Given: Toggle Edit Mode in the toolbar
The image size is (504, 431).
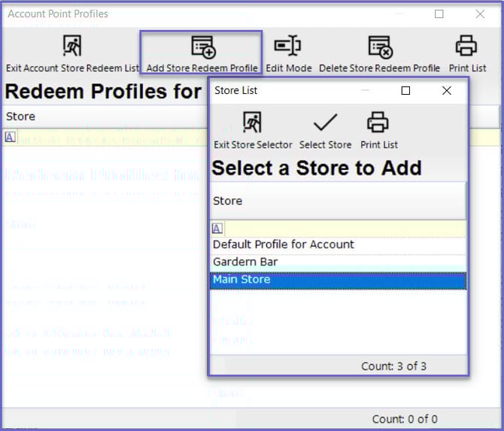Looking at the screenshot, I should pyautogui.click(x=288, y=47).
